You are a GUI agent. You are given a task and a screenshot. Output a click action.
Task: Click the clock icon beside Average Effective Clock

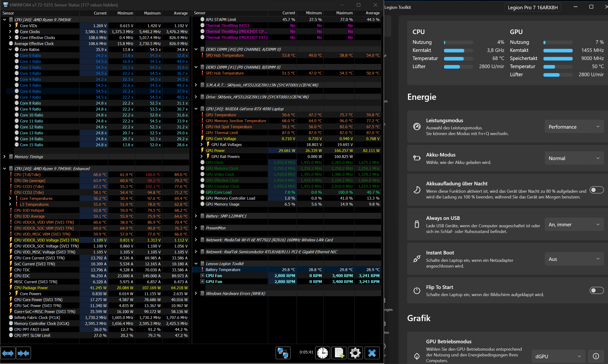11,43
